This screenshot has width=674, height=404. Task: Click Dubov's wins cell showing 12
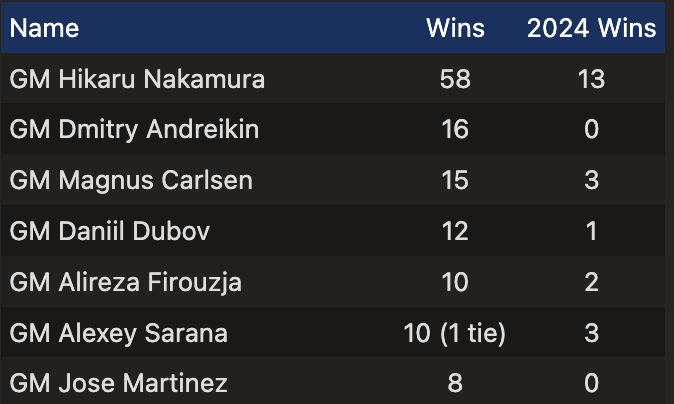point(455,232)
